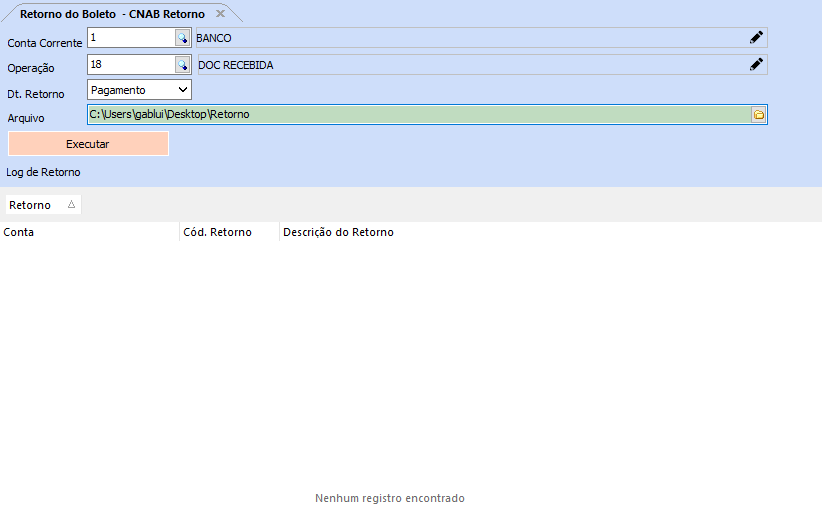Sort by Descrição do Retorno column header
Viewport: 822px width, 506px height.
339,232
